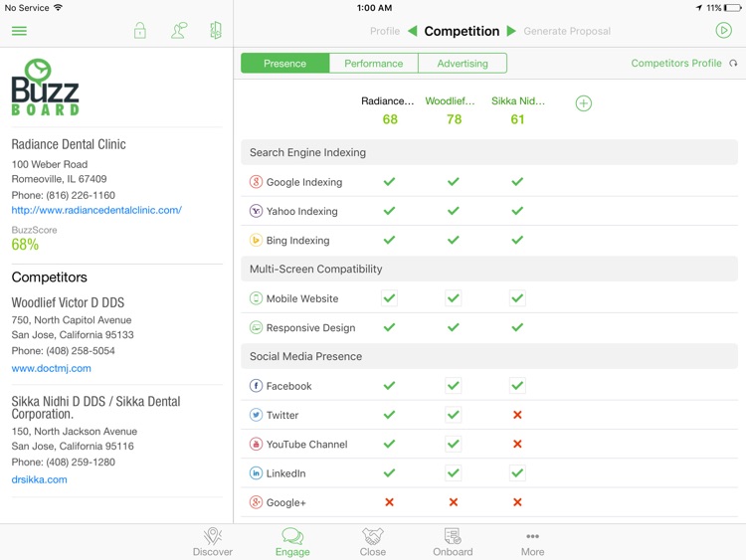This screenshot has height=560, width=746.
Task: Select the Sikka Nid... column header
Action: click(518, 100)
